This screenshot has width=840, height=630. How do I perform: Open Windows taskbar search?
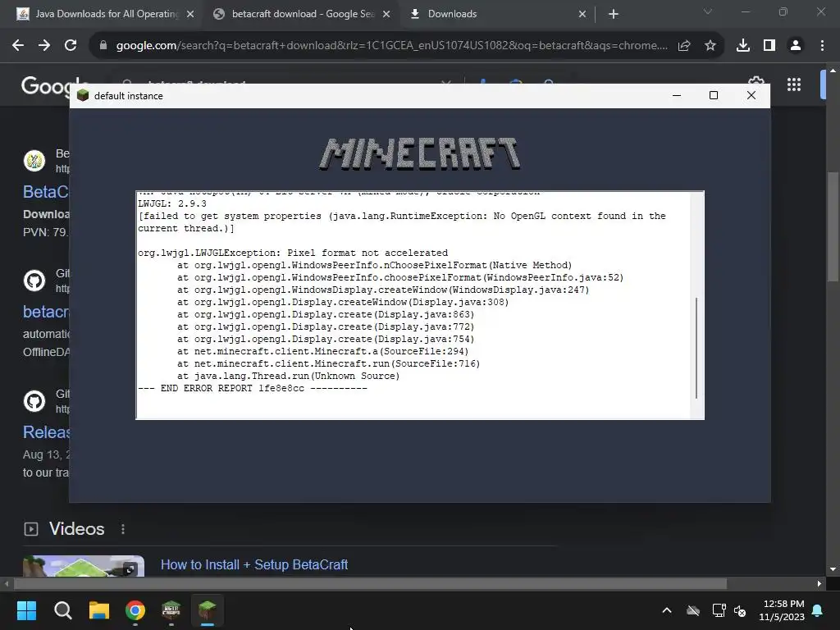62,610
